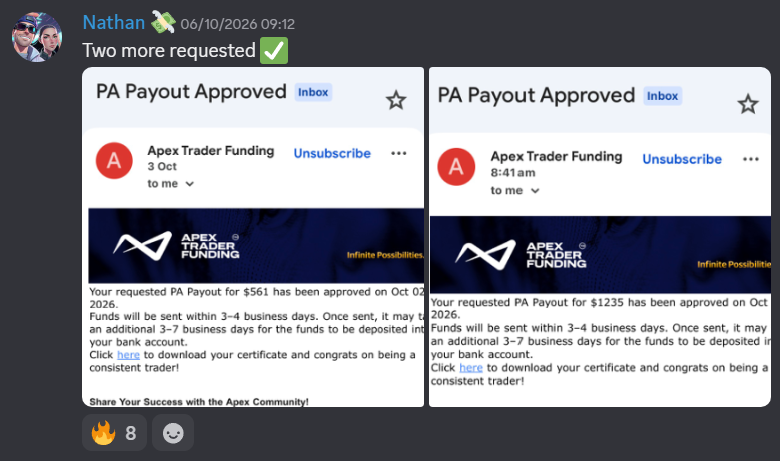This screenshot has width=780, height=461.
Task: Click sender avatar A in 8:41 am email
Action: coord(456,167)
